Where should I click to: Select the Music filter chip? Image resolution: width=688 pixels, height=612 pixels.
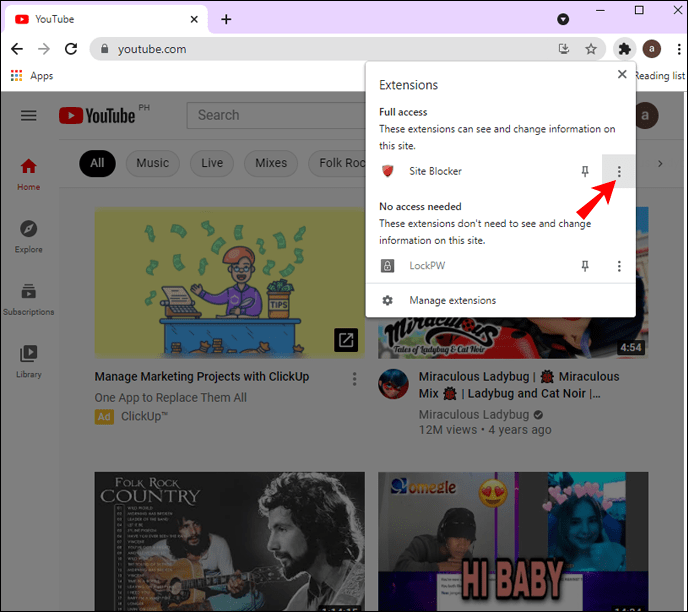[153, 163]
